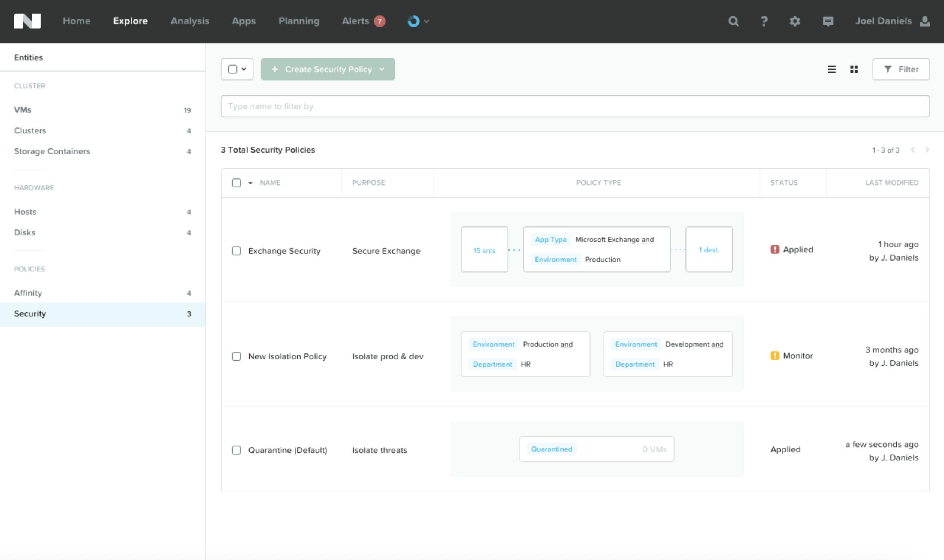Screen dimensions: 944x560
Task: Switch to list view layout icon
Action: tap(831, 69)
